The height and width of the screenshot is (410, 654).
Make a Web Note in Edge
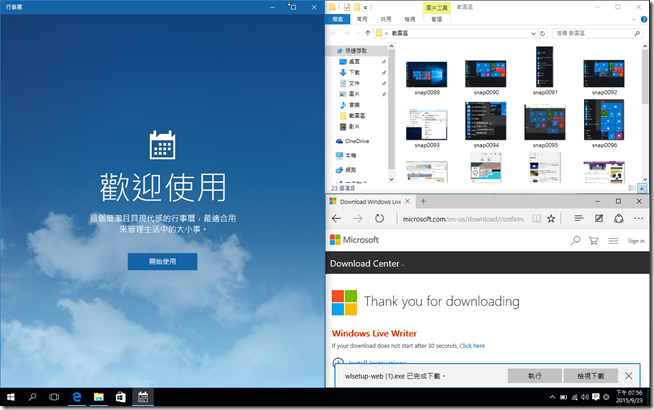click(599, 218)
